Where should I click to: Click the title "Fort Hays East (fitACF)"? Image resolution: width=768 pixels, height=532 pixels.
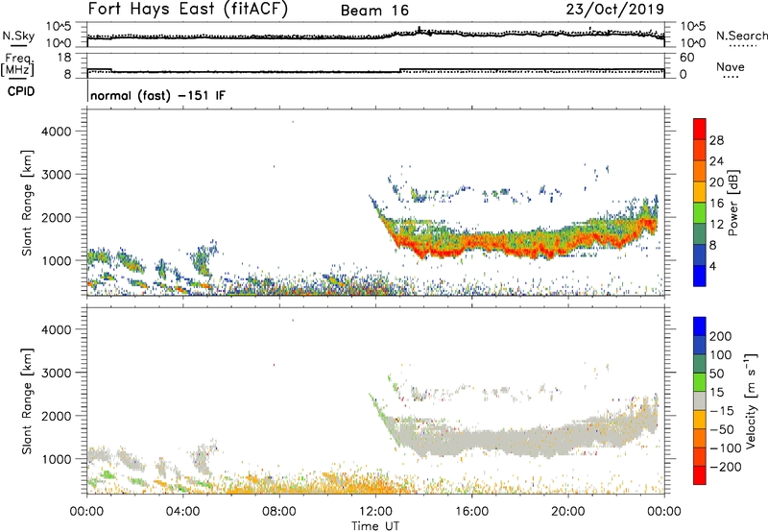(x=188, y=9)
